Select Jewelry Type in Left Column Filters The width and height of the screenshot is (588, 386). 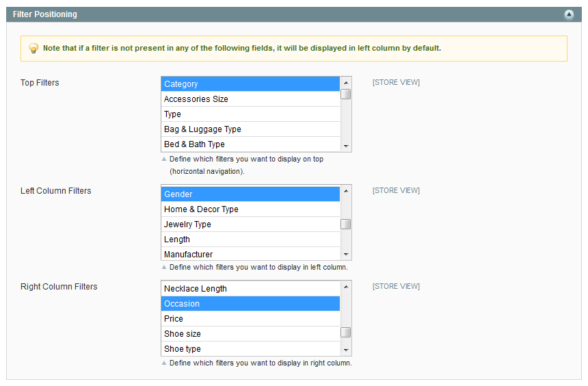click(250, 224)
